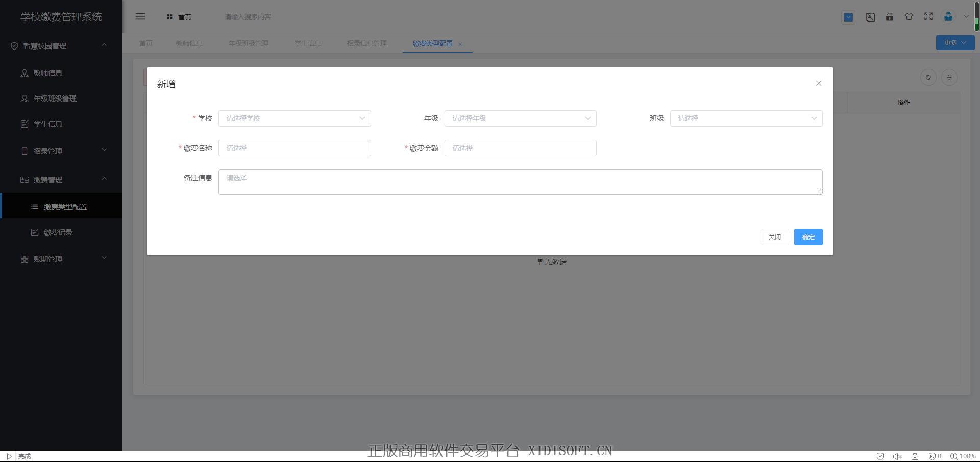This screenshot has height=462, width=980.
Task: Switch to the 首页 tab
Action: coord(146,43)
